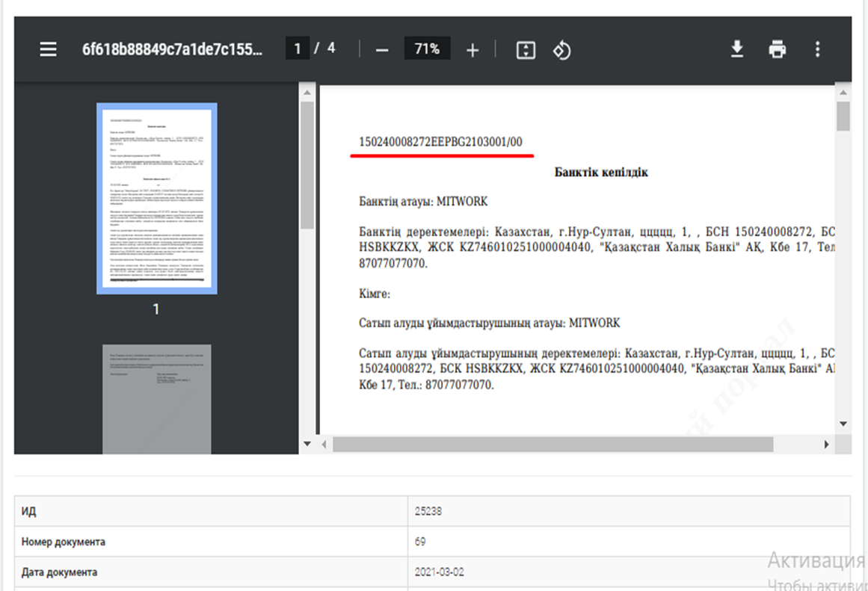Screen dimensions: 868x591
Task: Click the document's horizontal scrollbar
Action: pos(552,444)
